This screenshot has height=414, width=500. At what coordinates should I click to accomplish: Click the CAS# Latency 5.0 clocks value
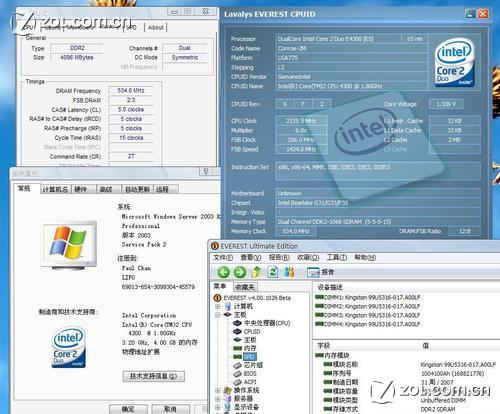[131, 109]
